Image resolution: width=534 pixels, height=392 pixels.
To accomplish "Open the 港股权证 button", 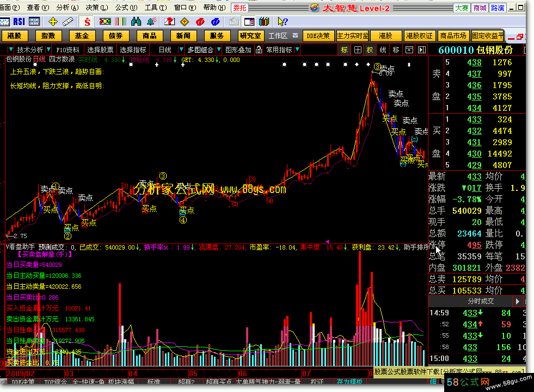I will click(419, 36).
